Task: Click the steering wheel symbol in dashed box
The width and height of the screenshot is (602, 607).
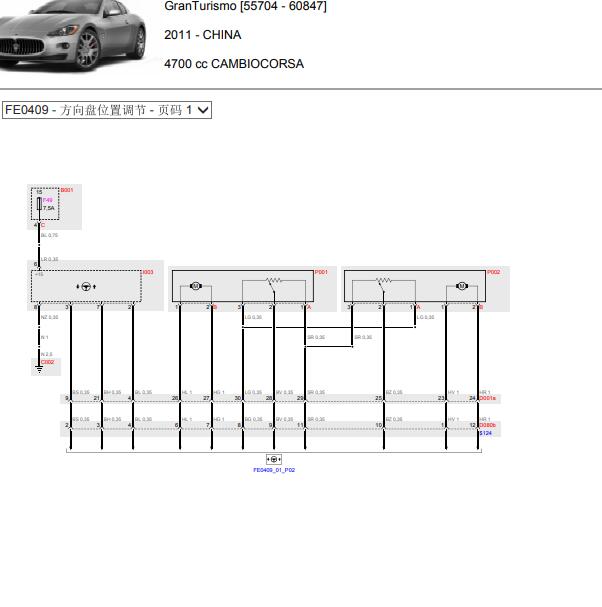Action: pos(86,287)
